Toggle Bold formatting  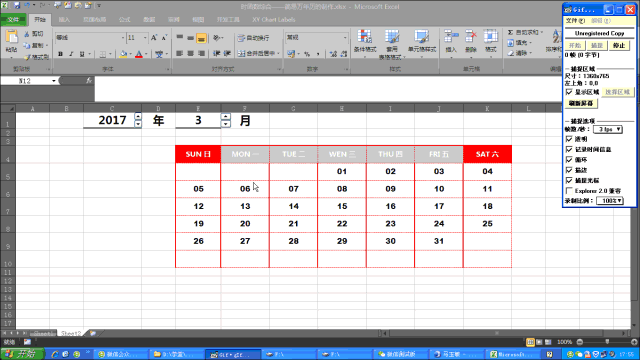pyautogui.click(x=60, y=54)
